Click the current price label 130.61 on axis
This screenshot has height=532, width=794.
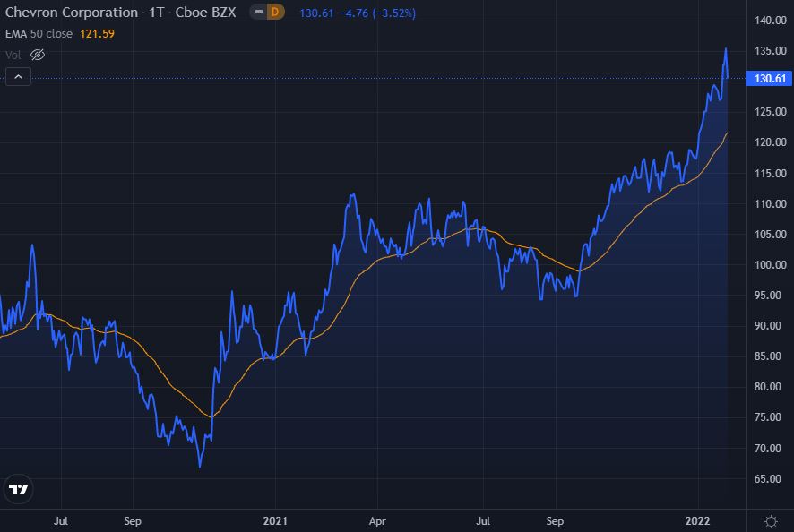769,79
